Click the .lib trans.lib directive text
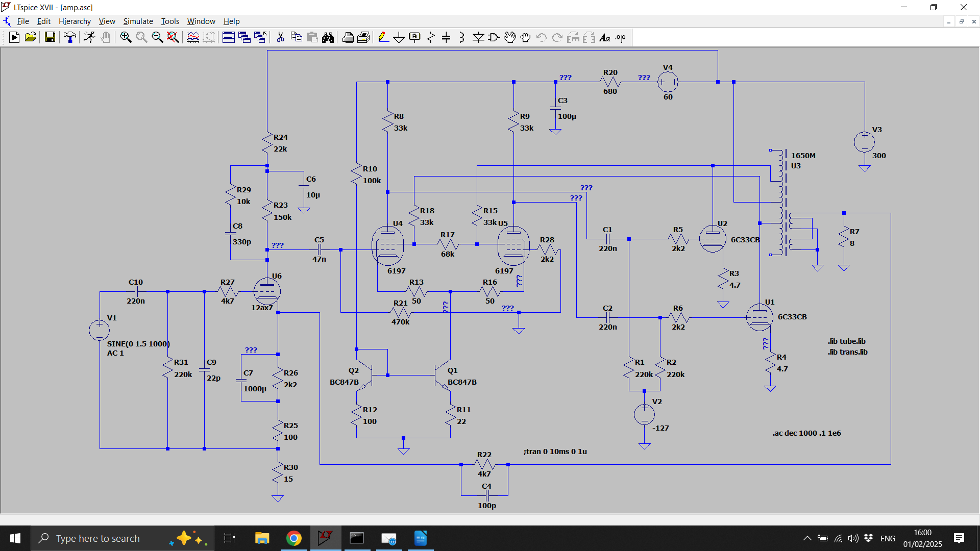Image resolution: width=980 pixels, height=551 pixels. coord(847,352)
